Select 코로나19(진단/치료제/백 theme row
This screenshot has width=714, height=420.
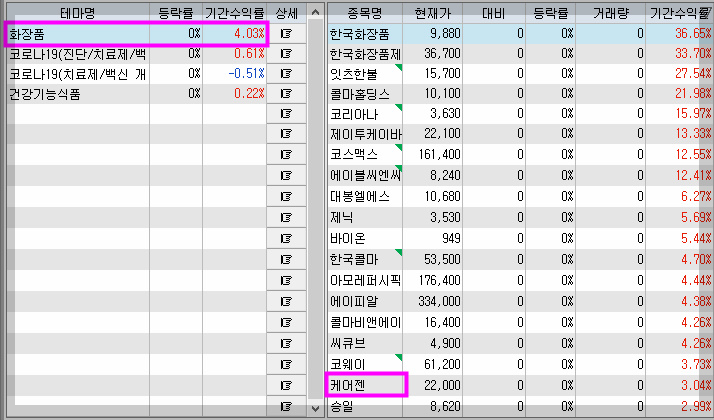[137, 54]
